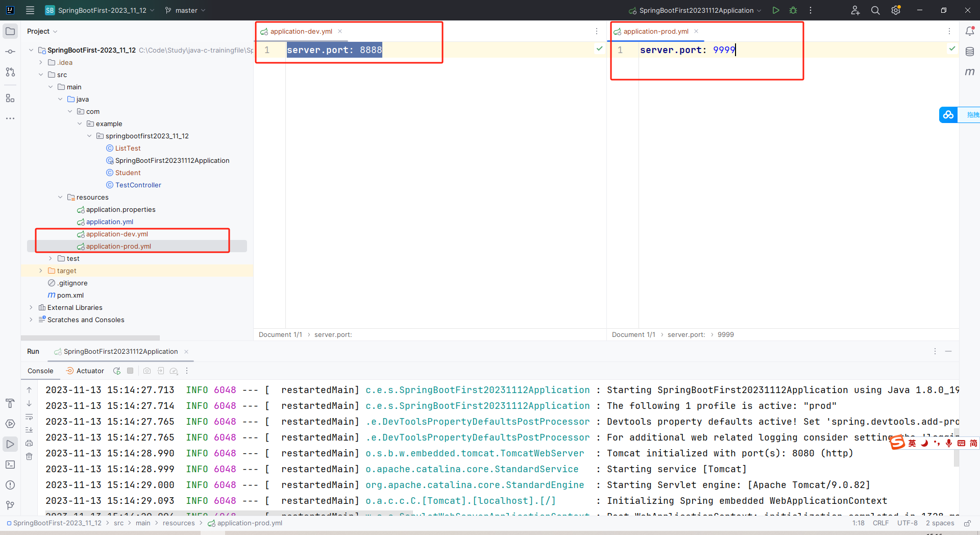Open IDE settings gear icon
980x535 pixels.
point(896,10)
